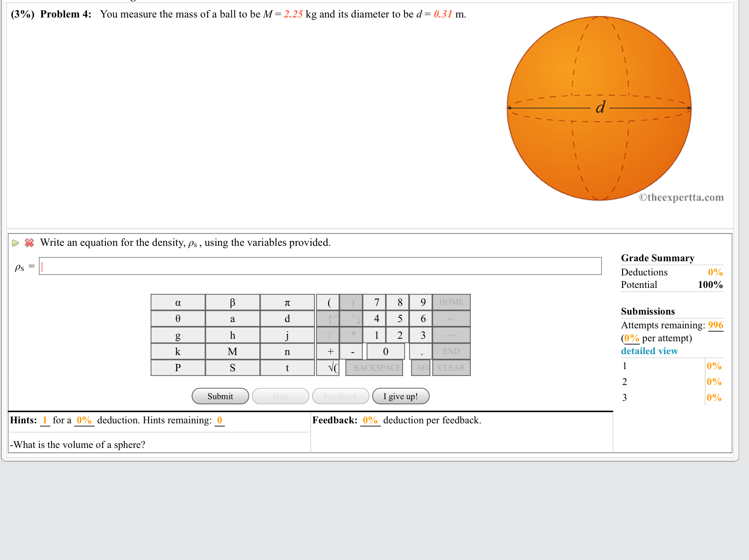Select the variable M key
The image size is (749, 560).
tap(232, 351)
